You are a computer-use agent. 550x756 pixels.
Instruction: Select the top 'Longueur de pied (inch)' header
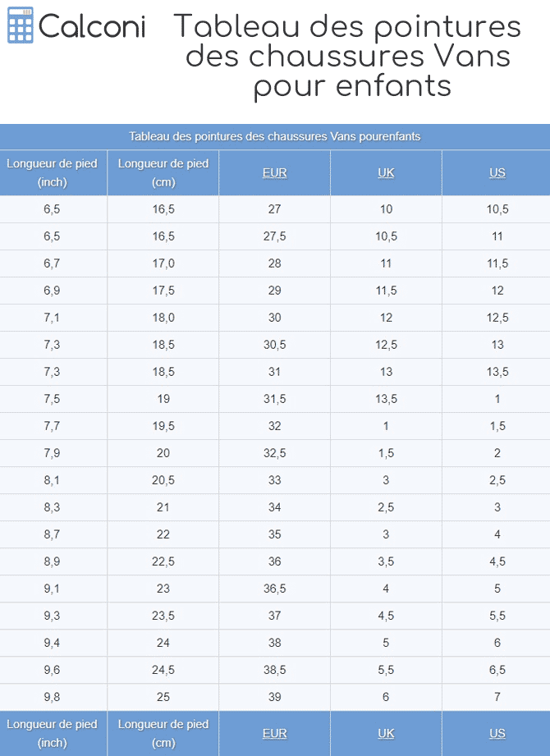53,172
